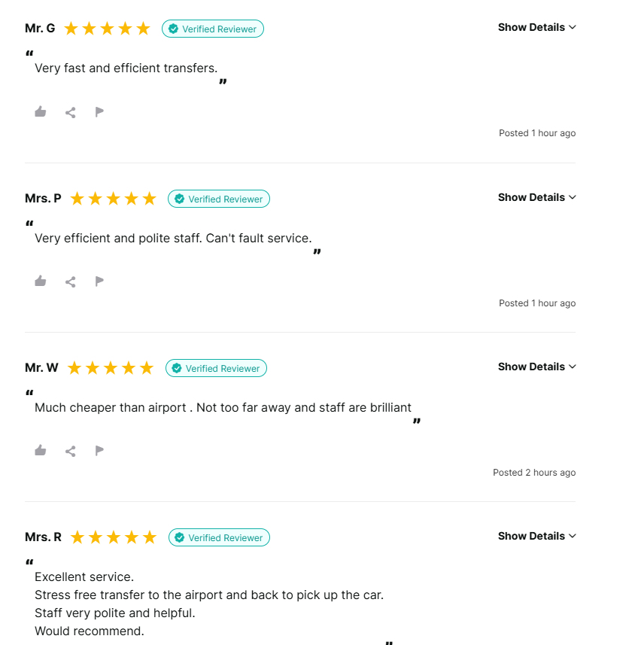Report Mrs. P's review with flag icon
The height and width of the screenshot is (645, 644).
(99, 281)
